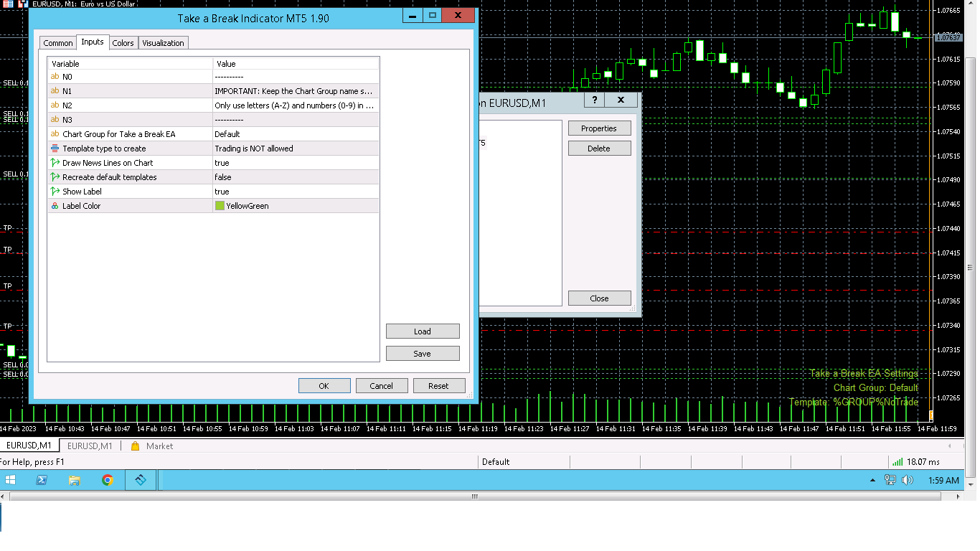Click the MetaTrader 5 taskbar icon
The height and width of the screenshot is (551, 980).
tap(140, 480)
